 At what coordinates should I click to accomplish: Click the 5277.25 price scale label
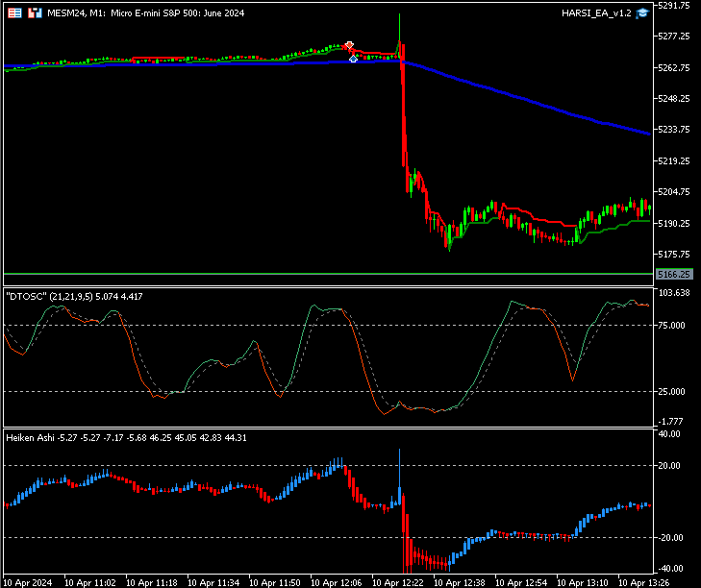tap(674, 37)
